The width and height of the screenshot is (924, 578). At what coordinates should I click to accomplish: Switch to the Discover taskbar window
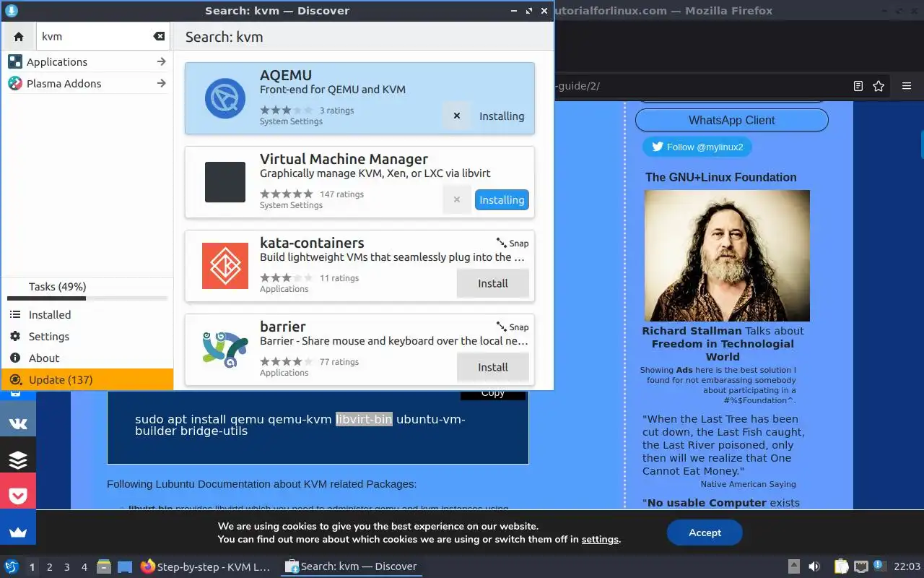coord(351,566)
